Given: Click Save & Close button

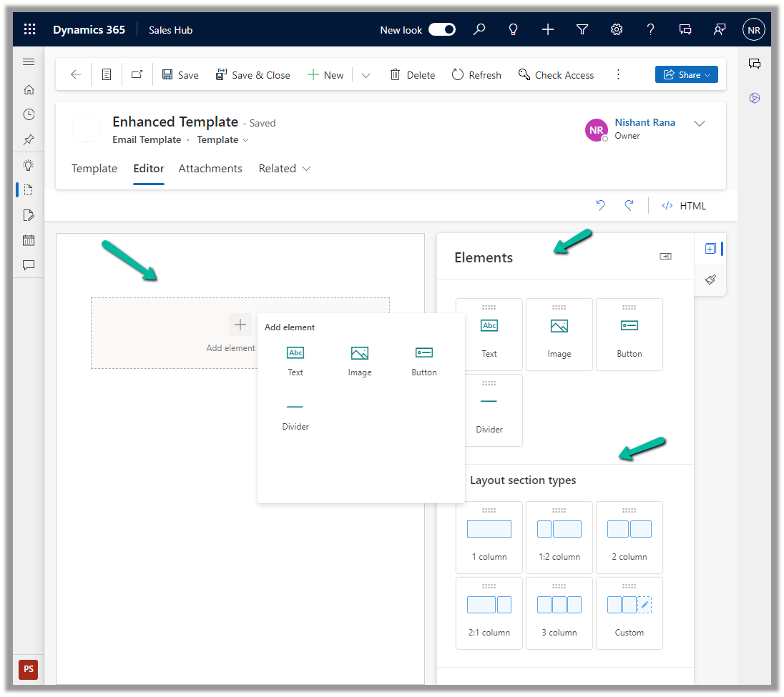Looking at the screenshot, I should click(253, 75).
